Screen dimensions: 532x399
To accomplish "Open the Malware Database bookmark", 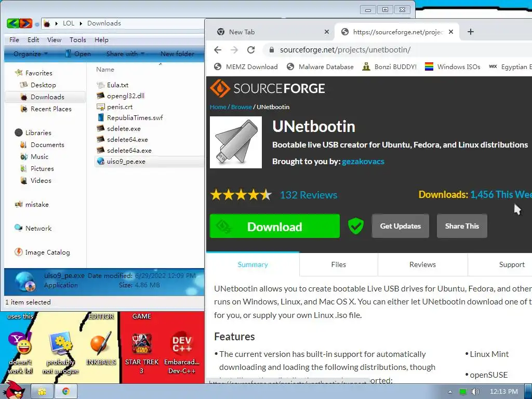I will [320, 67].
